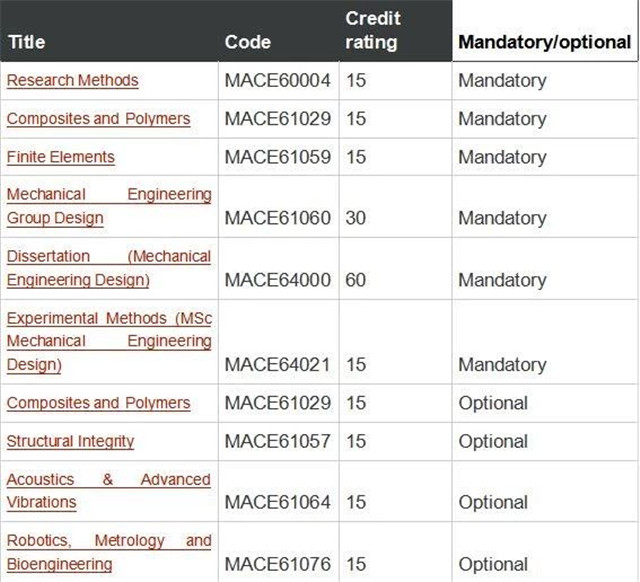Viewport: 640px width, 582px height.
Task: Open the optional Composites and Polymers link
Action: coord(98,403)
